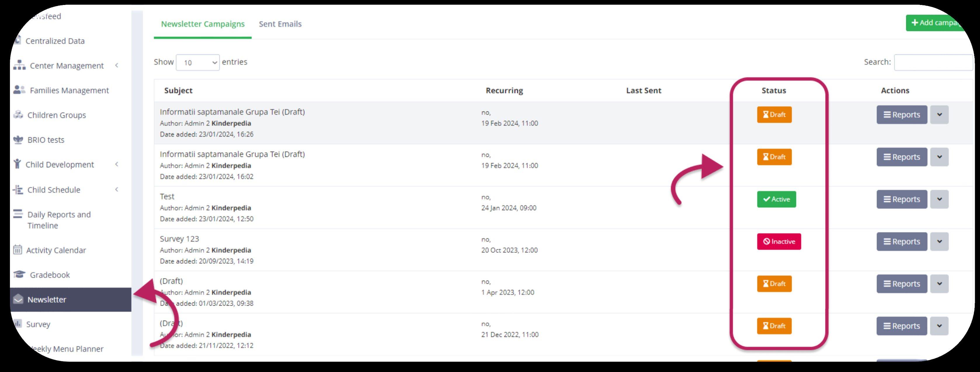Open the Gradebook graduation cap icon
Image resolution: width=980 pixels, height=372 pixels.
19,274
